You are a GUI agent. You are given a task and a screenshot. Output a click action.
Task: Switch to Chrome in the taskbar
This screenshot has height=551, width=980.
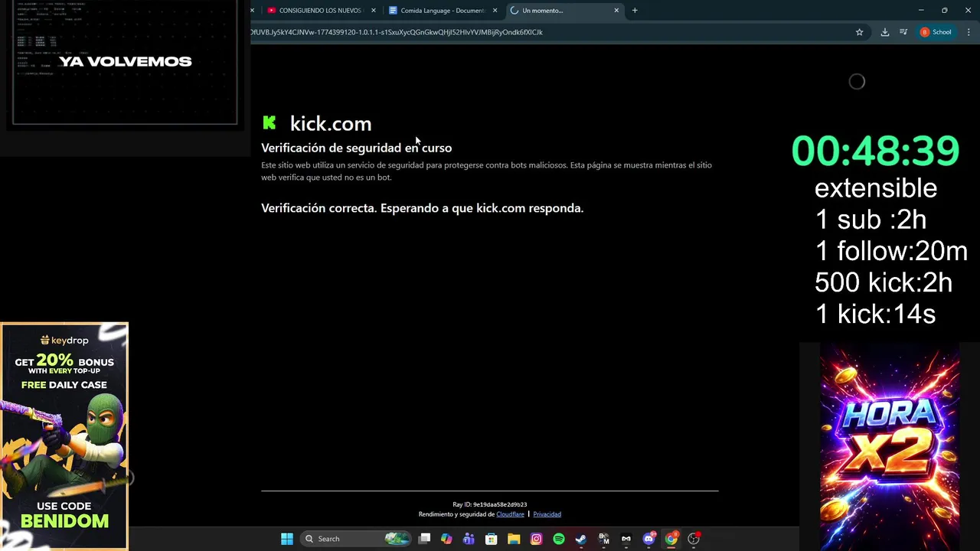671,539
